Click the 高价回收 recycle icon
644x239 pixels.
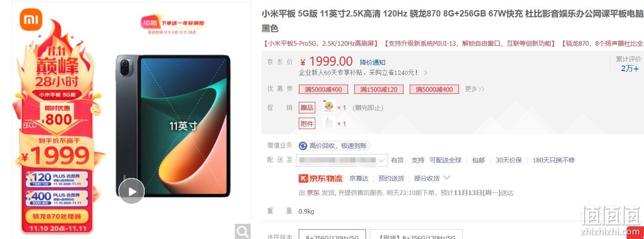pos(303,146)
